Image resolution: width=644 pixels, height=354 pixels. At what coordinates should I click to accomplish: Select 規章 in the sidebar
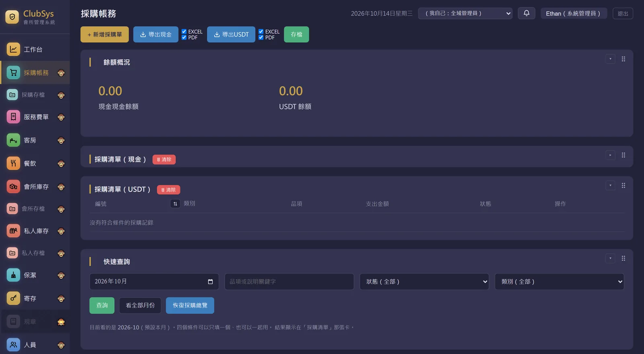pos(35,322)
